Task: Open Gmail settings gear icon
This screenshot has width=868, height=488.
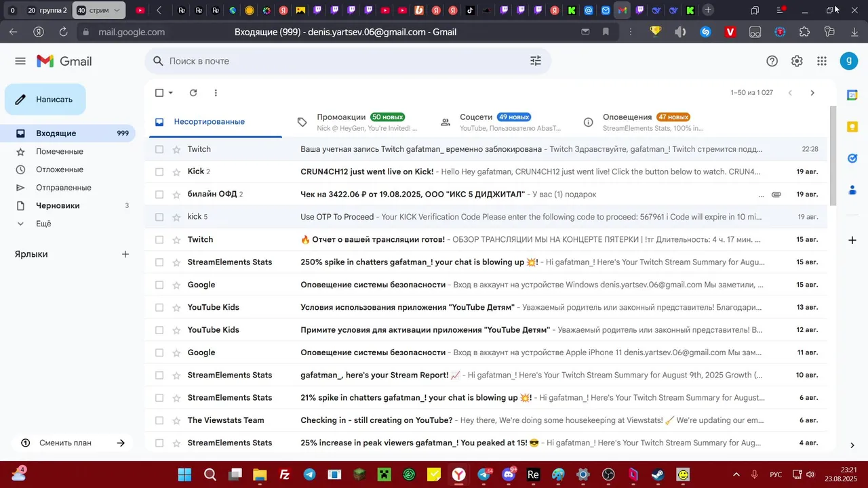Action: (x=797, y=61)
